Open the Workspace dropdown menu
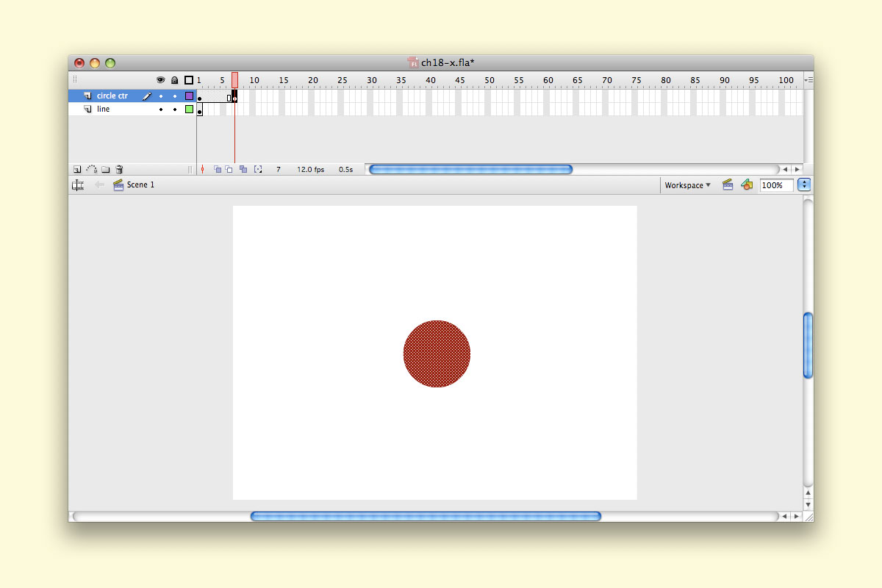This screenshot has height=588, width=882. [x=687, y=185]
